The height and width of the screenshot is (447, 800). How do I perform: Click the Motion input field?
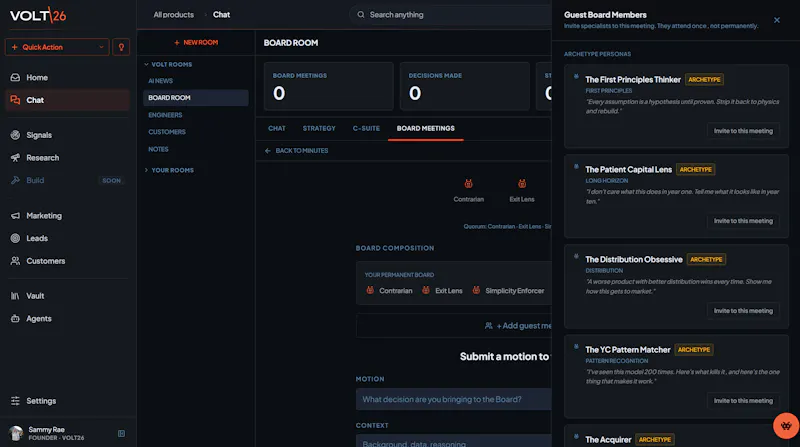pos(454,399)
